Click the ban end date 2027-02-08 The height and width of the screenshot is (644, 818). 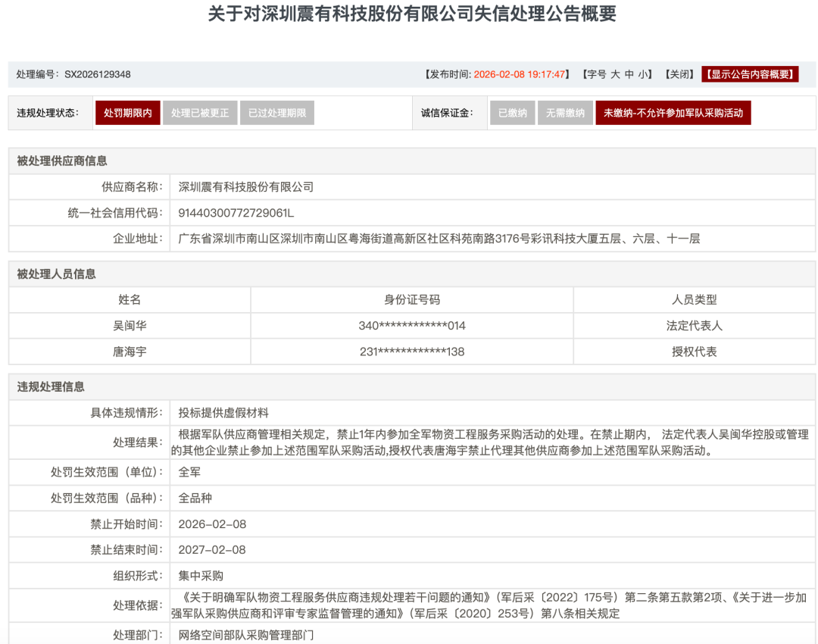(x=212, y=550)
